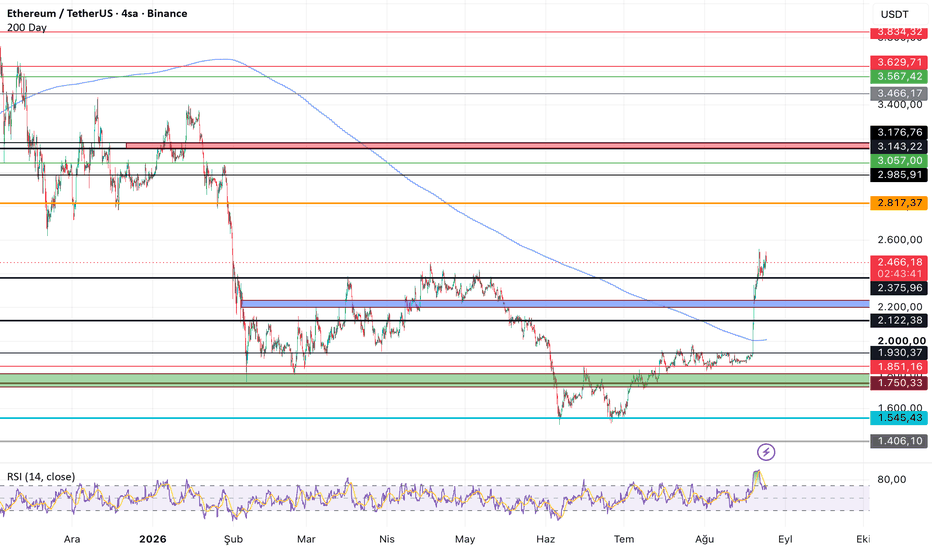Click the 2026 year marker on time axis
Viewport: 932px width, 550px height.
(153, 539)
